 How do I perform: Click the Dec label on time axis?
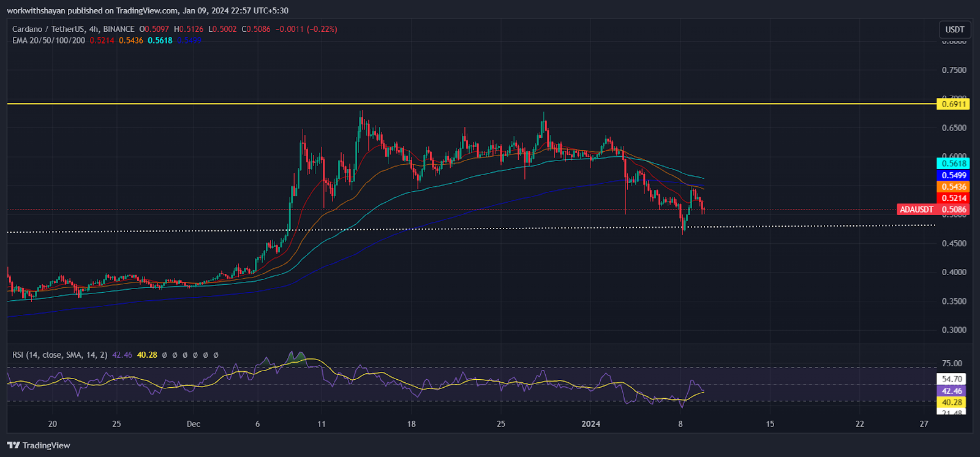pyautogui.click(x=194, y=424)
